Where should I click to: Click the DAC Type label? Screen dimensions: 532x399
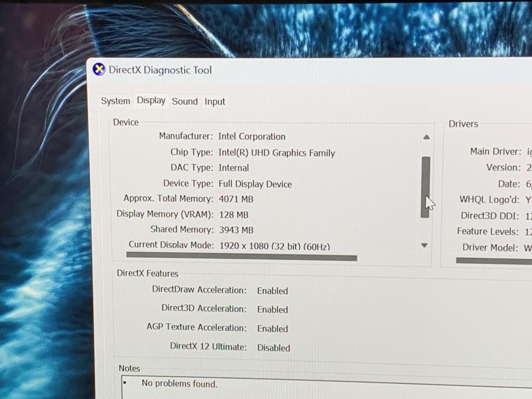point(192,168)
